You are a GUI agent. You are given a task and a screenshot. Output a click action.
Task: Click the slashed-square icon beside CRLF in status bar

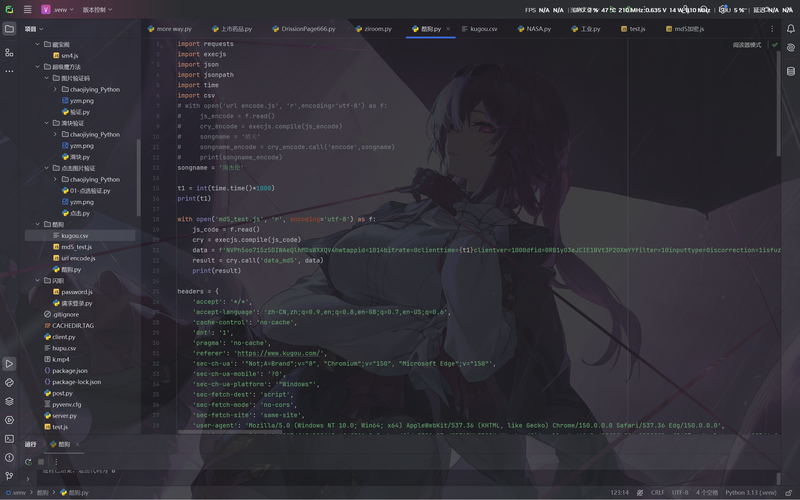640,493
